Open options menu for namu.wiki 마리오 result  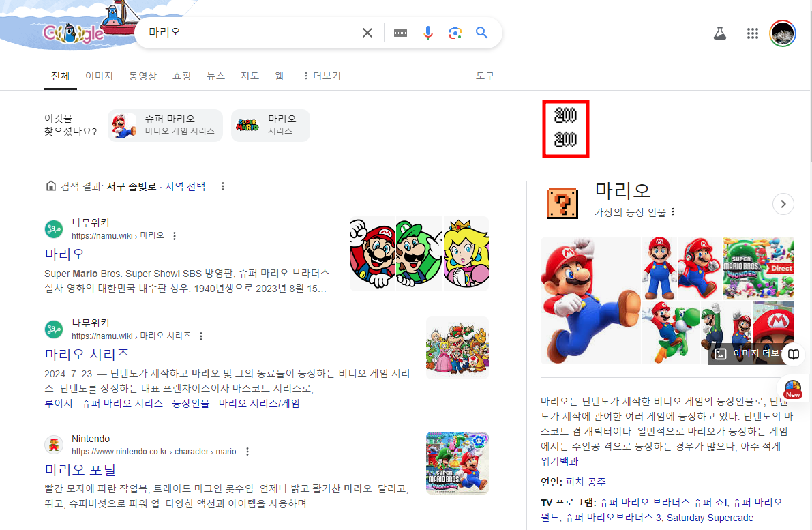[x=175, y=236]
